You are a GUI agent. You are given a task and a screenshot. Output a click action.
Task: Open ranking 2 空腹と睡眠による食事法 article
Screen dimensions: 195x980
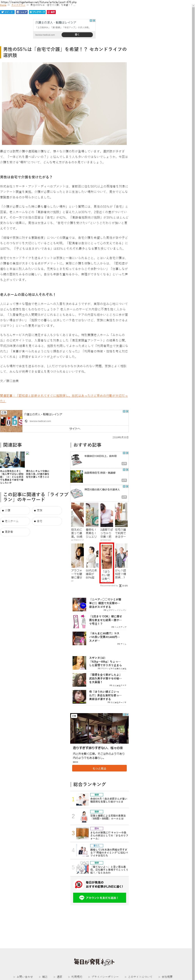click(x=99, y=816)
